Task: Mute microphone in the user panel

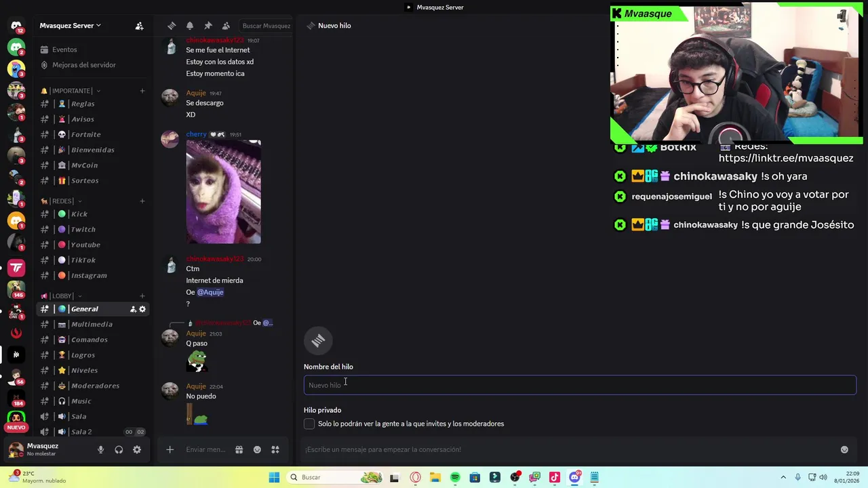Action: [100, 449]
